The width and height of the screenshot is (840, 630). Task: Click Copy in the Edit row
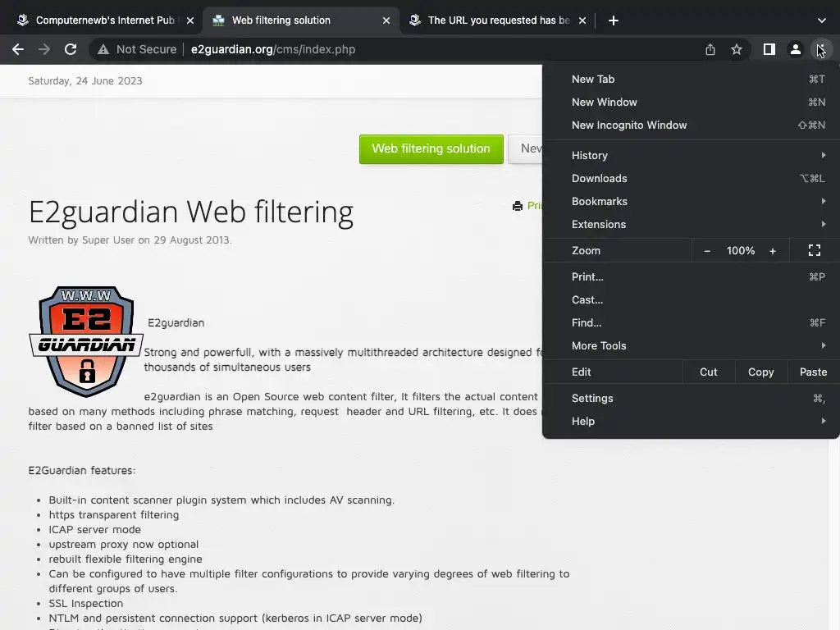click(760, 372)
